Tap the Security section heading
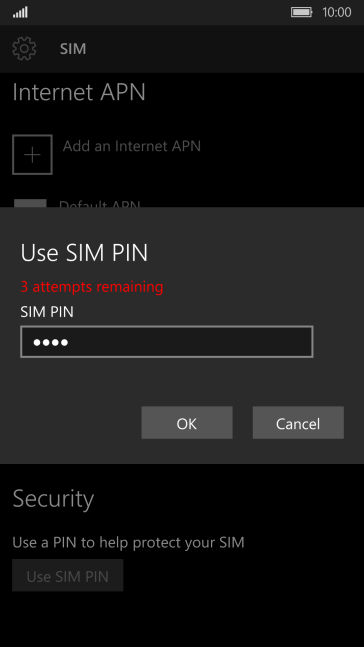This screenshot has height=647, width=364. tap(53, 499)
